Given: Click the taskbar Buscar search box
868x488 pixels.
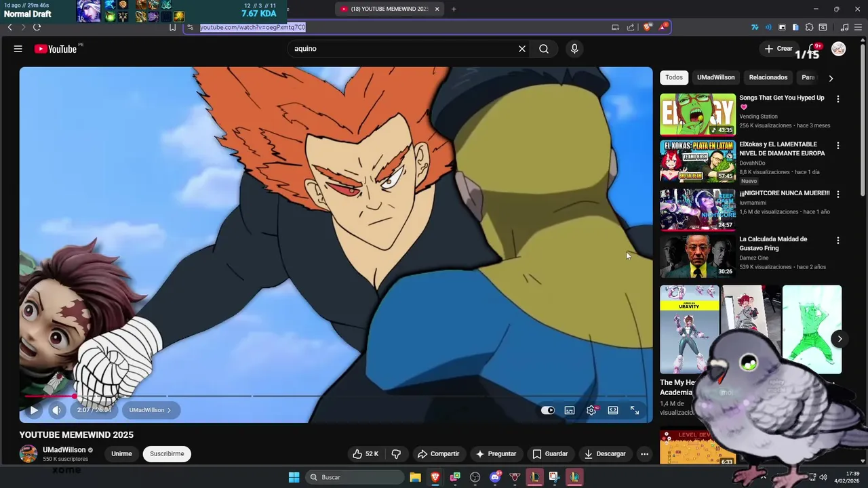Looking at the screenshot, I should point(355,477).
